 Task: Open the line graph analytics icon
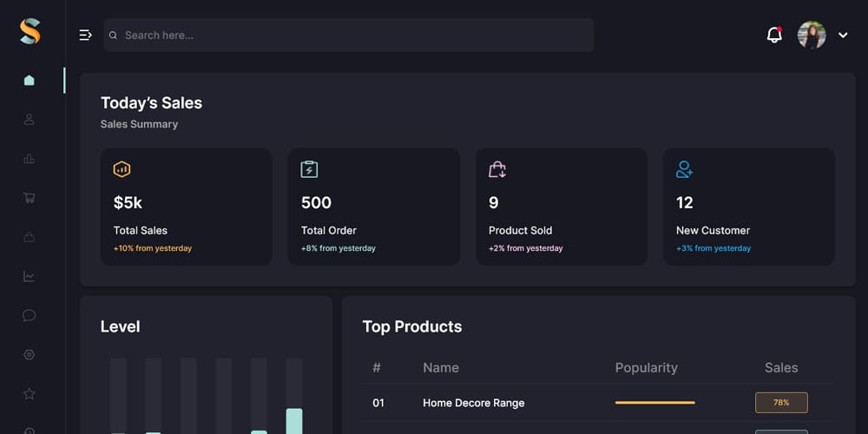pyautogui.click(x=30, y=276)
